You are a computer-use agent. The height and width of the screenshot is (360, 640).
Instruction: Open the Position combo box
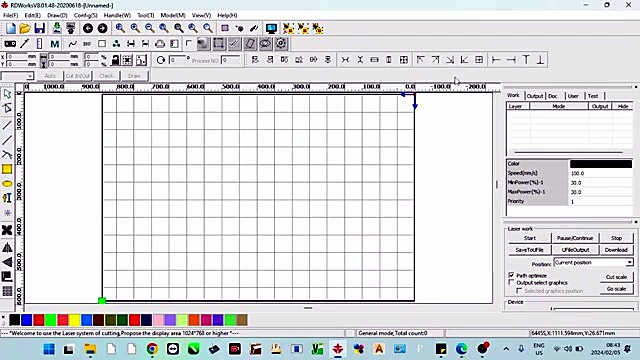[x=593, y=262]
